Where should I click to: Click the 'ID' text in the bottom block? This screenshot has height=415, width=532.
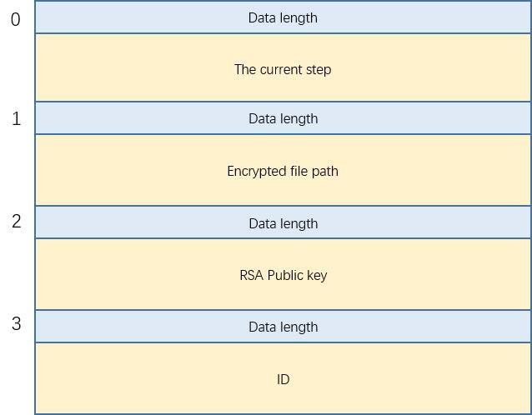pyautogui.click(x=283, y=379)
